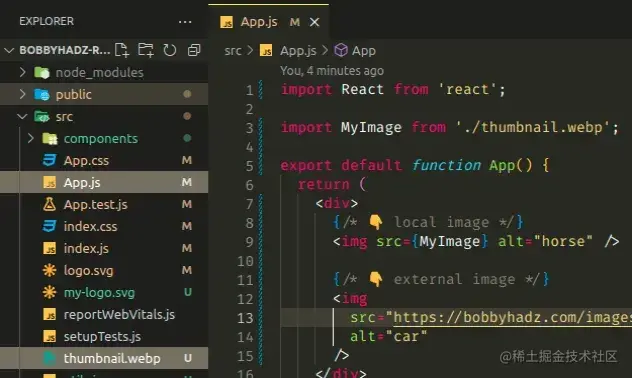Click the 'external image' comment text

click(x=454, y=279)
